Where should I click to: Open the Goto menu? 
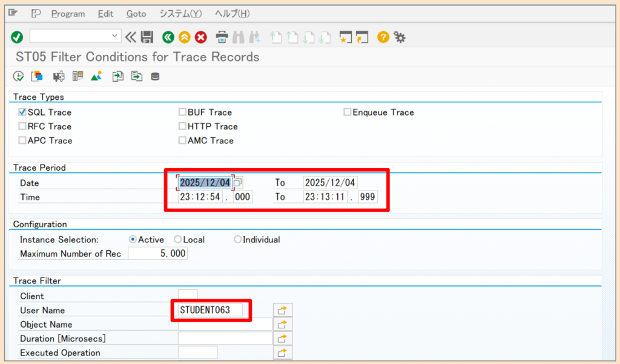point(136,13)
